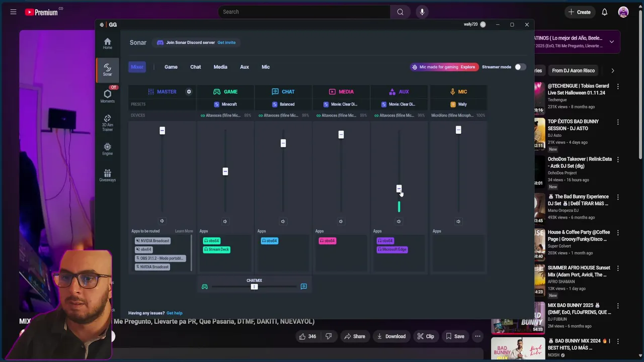The width and height of the screenshot is (644, 362).
Task: Like the YouTube video (346)
Action: pos(307,336)
